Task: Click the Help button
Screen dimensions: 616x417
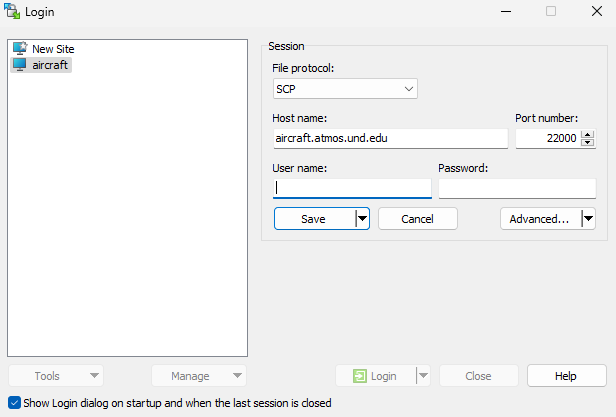Action: (566, 376)
